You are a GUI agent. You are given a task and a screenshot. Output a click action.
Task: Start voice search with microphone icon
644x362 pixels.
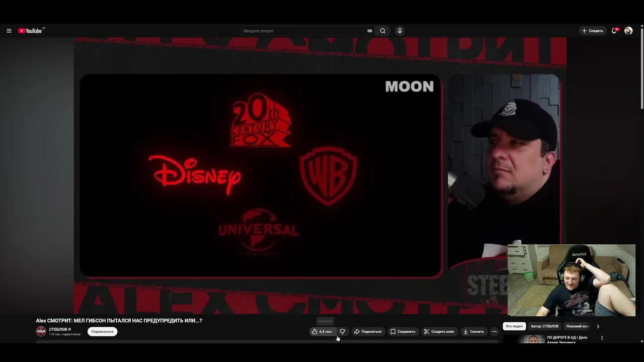coord(400,31)
